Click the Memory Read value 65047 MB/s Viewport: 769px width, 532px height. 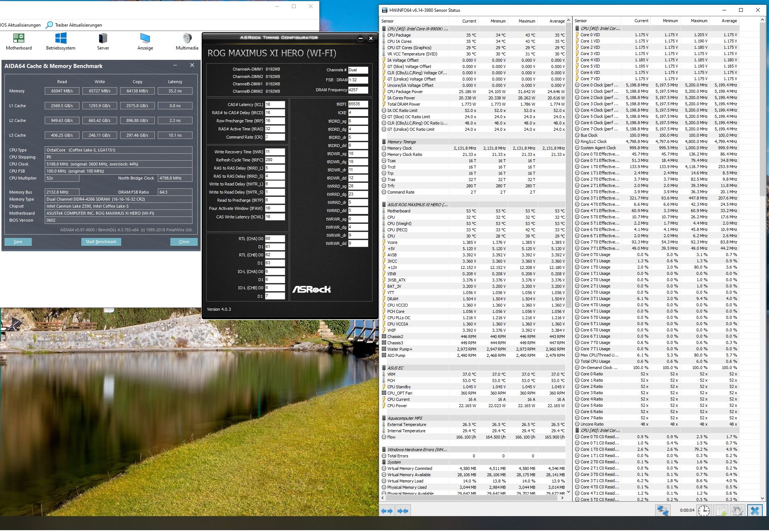62,91
